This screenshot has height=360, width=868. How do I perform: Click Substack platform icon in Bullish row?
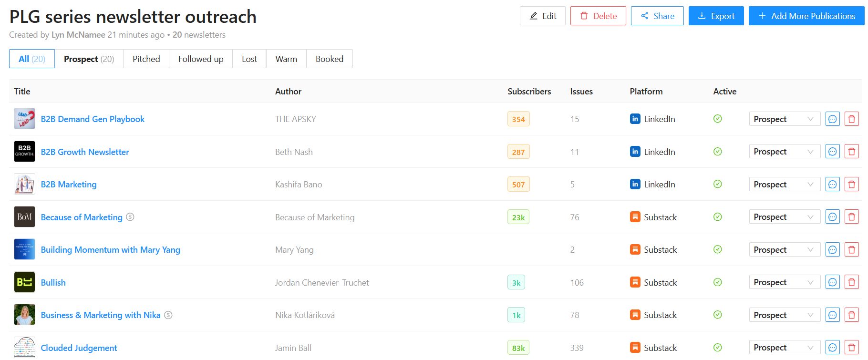(635, 282)
